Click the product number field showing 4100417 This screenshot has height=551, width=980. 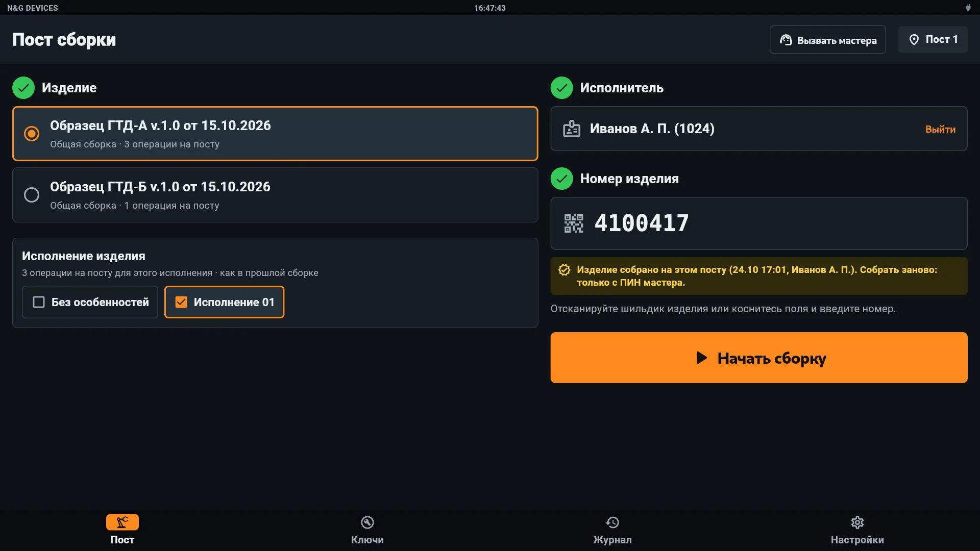pos(759,223)
